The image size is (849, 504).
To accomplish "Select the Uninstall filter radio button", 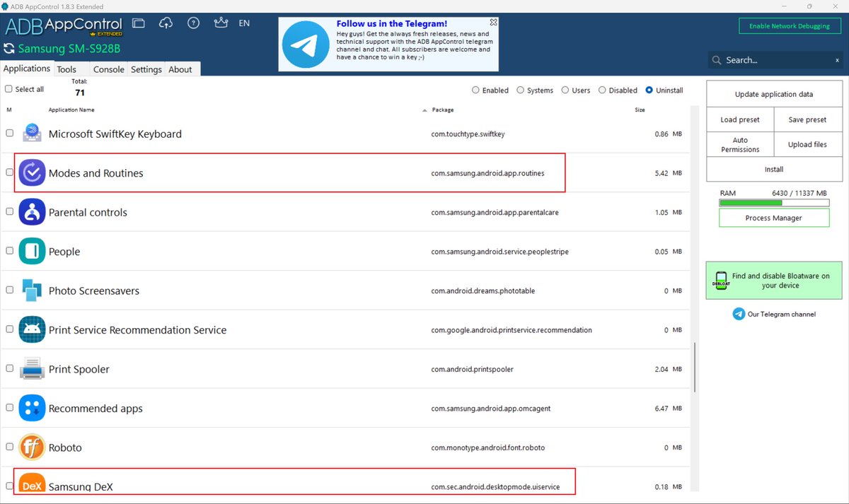I will (x=649, y=90).
